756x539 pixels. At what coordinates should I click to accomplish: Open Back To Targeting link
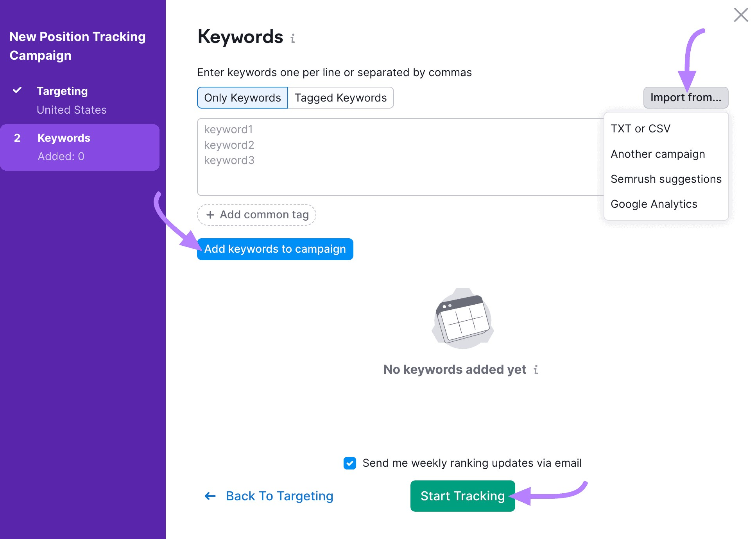[279, 496]
